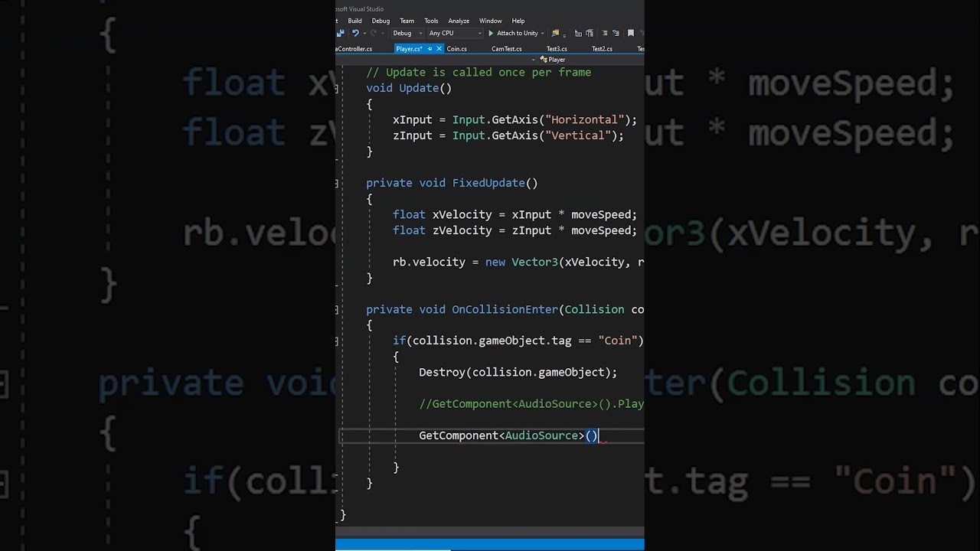Switch to the Test2.cs tab

click(x=602, y=49)
